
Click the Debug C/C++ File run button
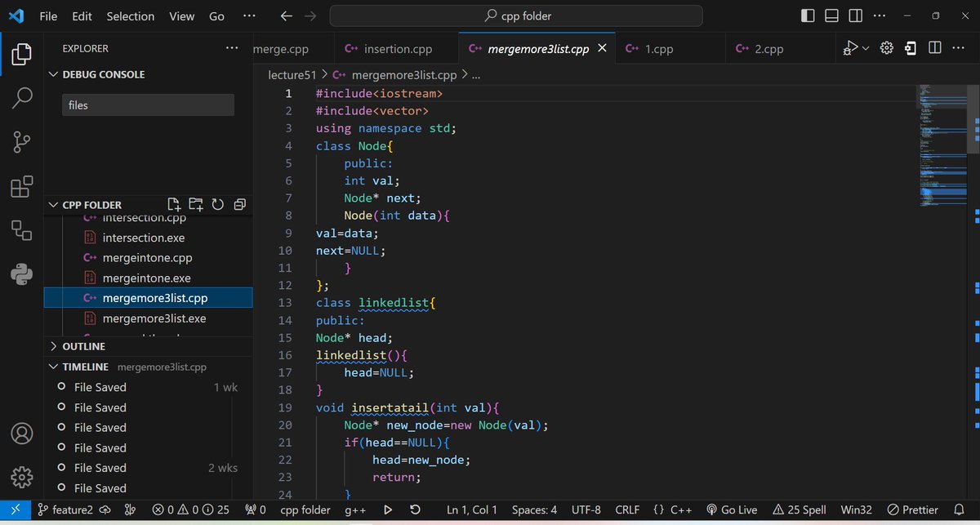(851, 48)
